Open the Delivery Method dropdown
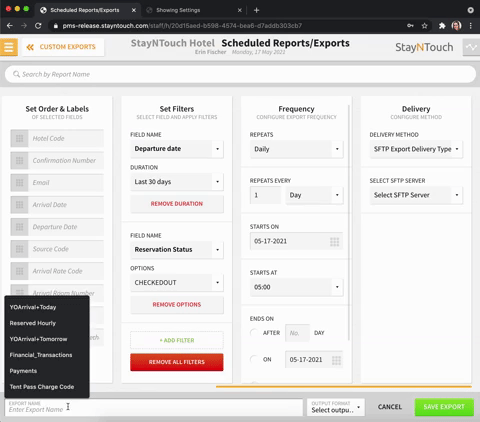 tap(416, 149)
